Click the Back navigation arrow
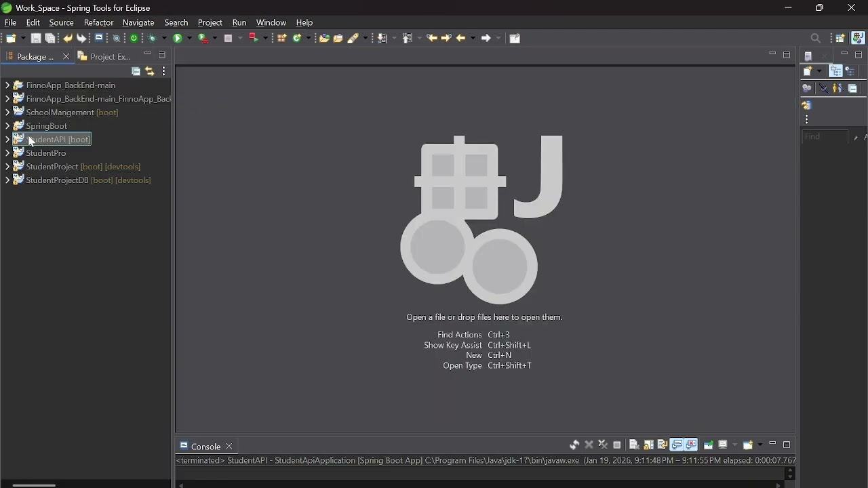Image resolution: width=868 pixels, height=488 pixels. pyautogui.click(x=461, y=39)
